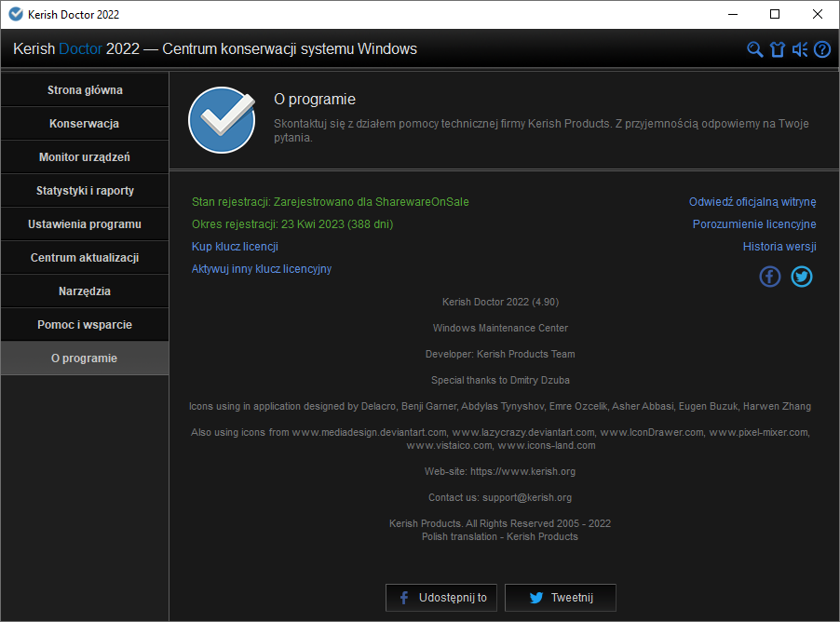Click the Tweetnij button
The image size is (840, 622).
pyautogui.click(x=561, y=598)
